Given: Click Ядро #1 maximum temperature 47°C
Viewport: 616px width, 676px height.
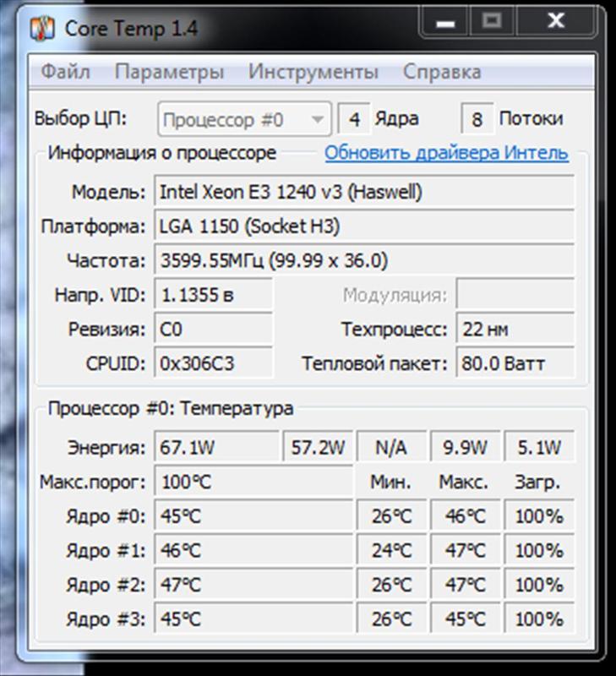Looking at the screenshot, I should tap(465, 550).
